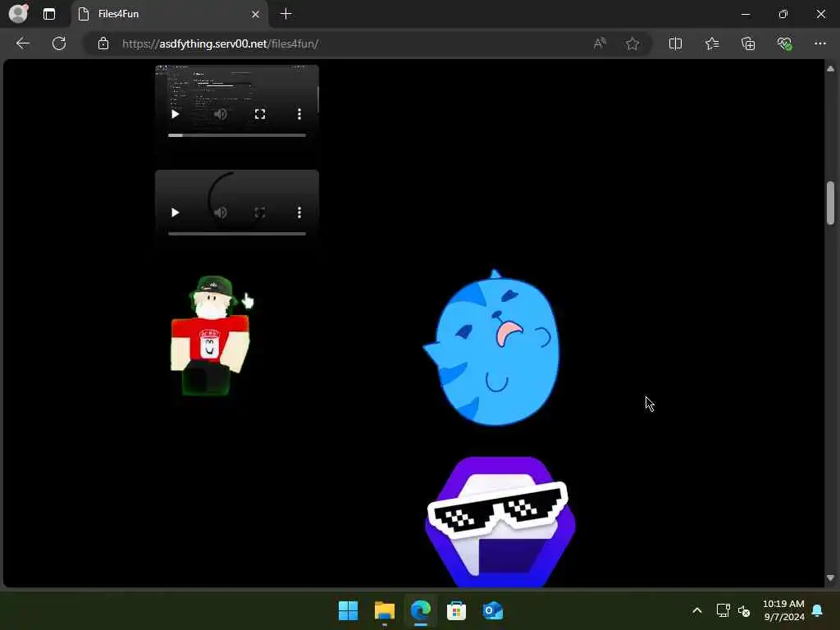The image size is (840, 630).
Task: Click the muted speaker tray icon
Action: point(743,610)
